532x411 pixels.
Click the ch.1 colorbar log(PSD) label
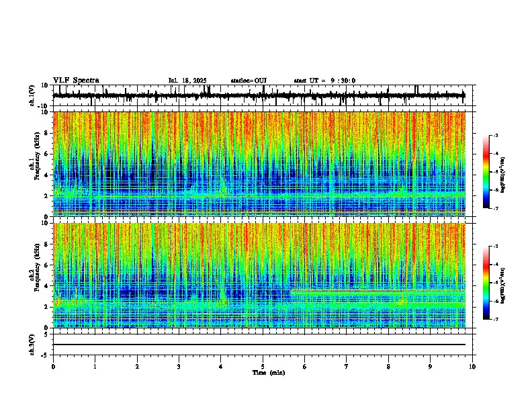(503, 175)
